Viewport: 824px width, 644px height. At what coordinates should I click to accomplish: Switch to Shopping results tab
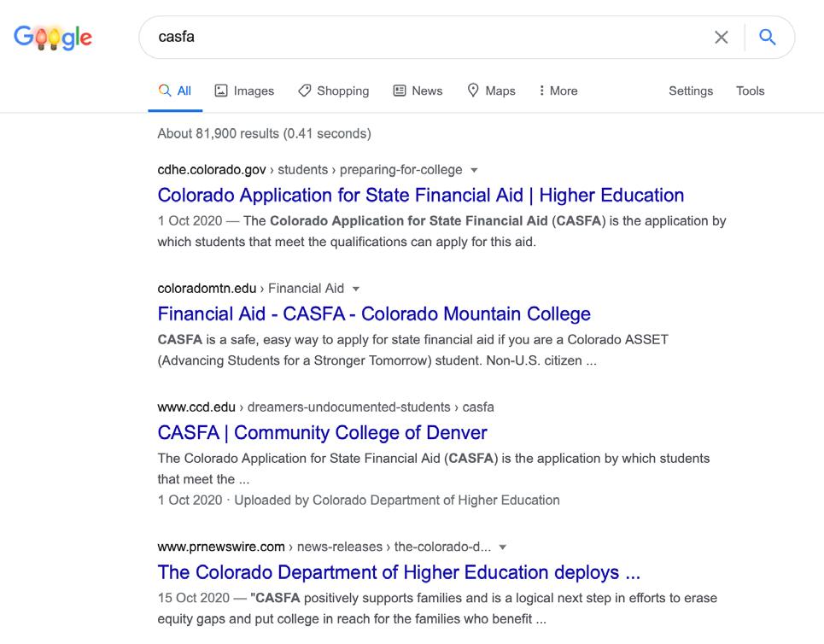coord(333,91)
